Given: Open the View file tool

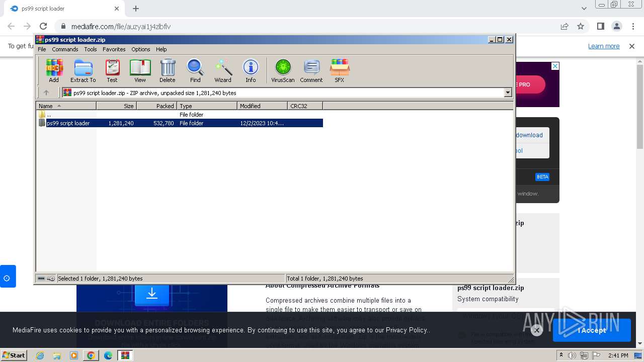Looking at the screenshot, I should 140,70.
